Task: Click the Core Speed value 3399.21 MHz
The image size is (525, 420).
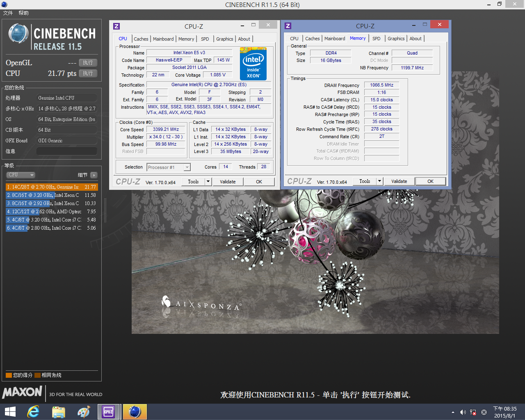Action: tap(166, 130)
